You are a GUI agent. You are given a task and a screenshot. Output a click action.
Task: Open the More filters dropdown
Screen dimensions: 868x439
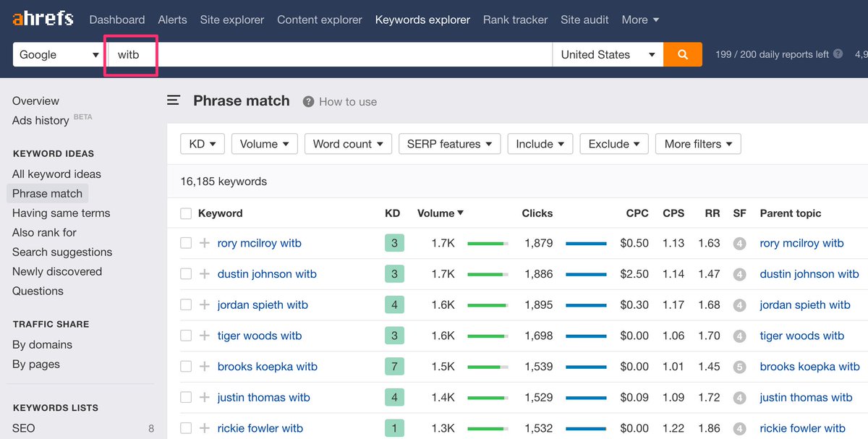pos(698,144)
